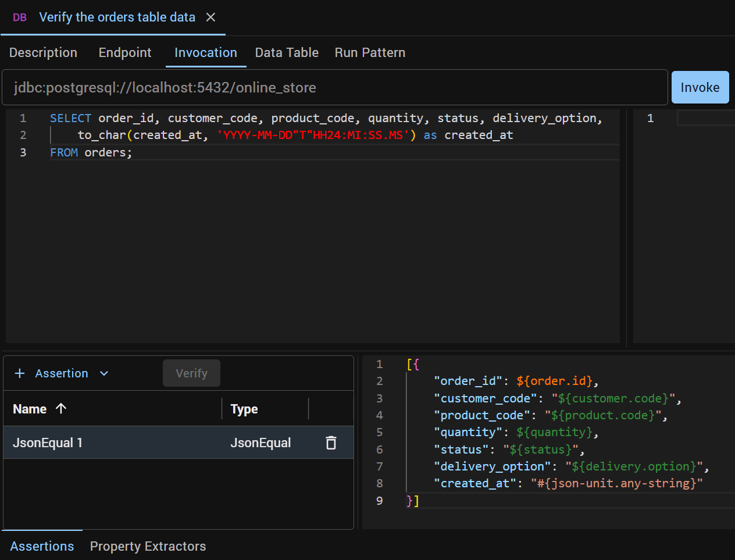Place cursor on the SELECT keyword in the SQL editor

pos(70,118)
